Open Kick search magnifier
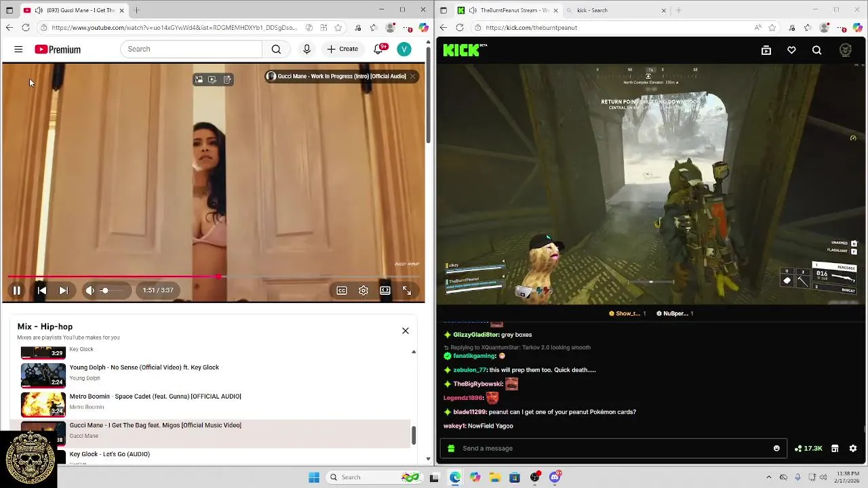Image resolution: width=868 pixels, height=488 pixels. click(x=816, y=50)
